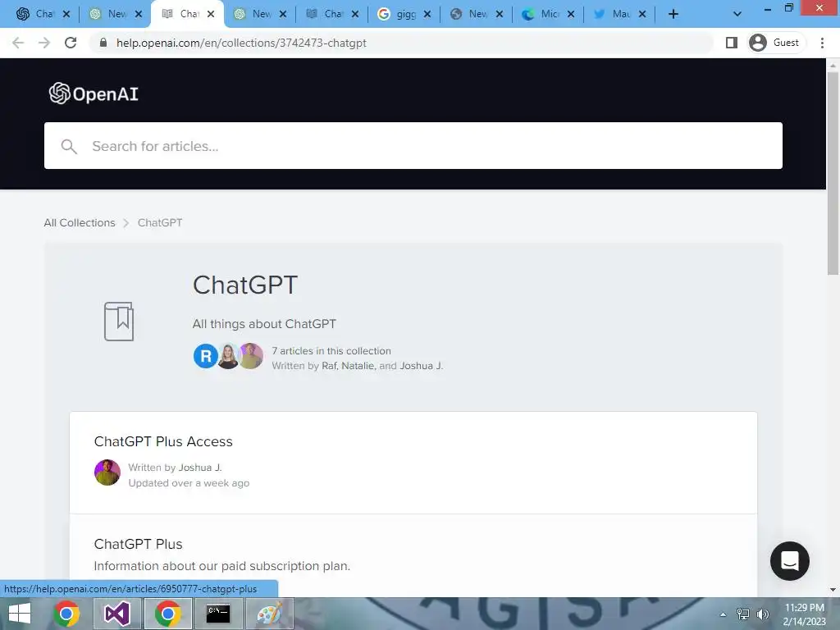Click the page vertical scrollbar thumb
Screen dimensions: 840x630
[833, 174]
